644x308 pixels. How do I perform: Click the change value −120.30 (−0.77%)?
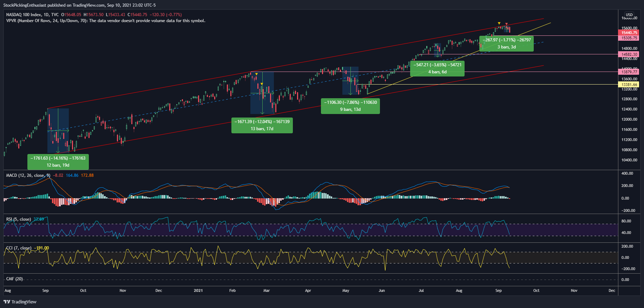(x=166, y=15)
